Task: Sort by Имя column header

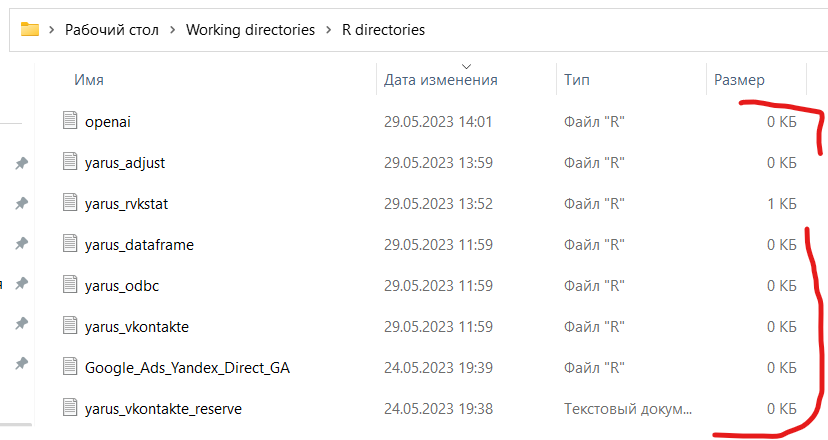Action: click(89, 80)
